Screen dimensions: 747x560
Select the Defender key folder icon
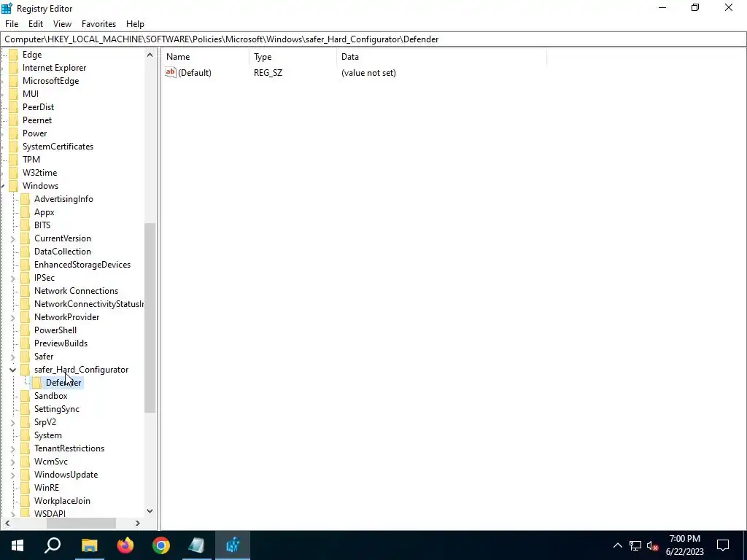36,383
